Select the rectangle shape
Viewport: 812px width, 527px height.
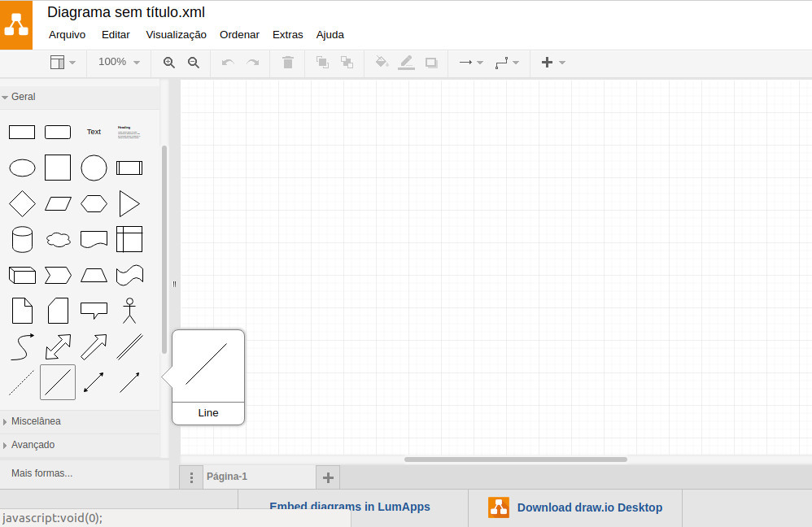(22, 132)
